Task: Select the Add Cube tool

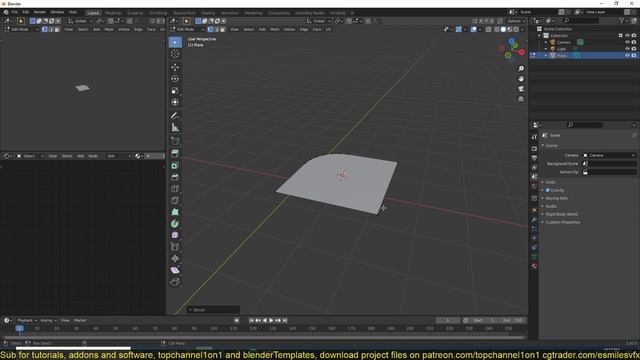Action: [x=175, y=141]
